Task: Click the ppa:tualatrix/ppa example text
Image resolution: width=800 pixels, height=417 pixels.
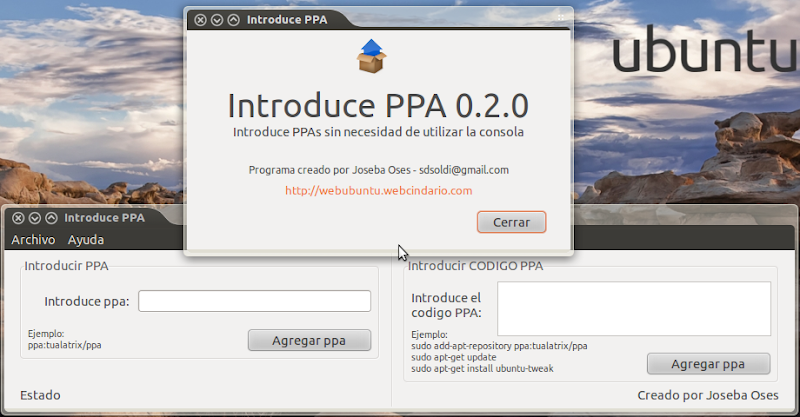Action: tap(64, 345)
